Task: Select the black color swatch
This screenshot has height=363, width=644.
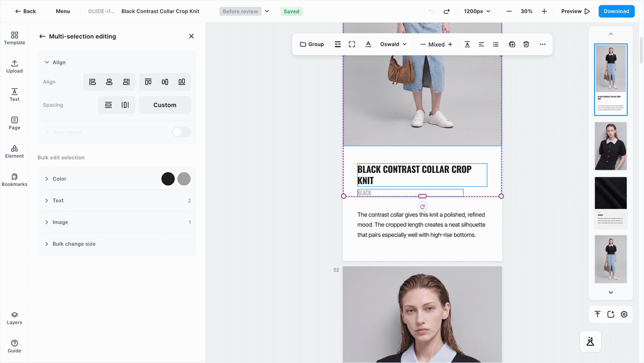Action: click(168, 179)
